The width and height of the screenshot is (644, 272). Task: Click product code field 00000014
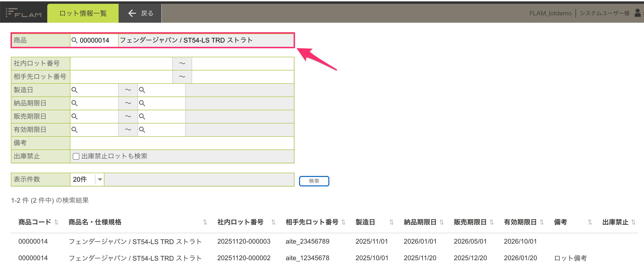(x=94, y=40)
